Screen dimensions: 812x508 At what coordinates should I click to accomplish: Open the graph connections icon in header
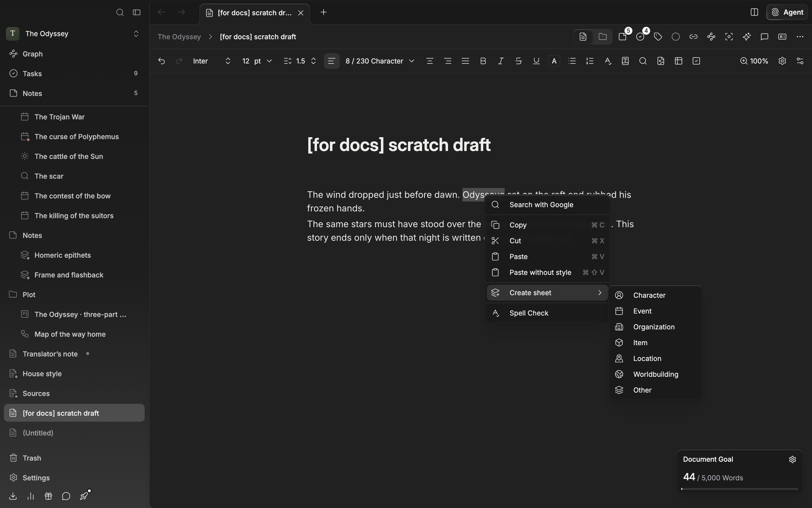tap(711, 37)
